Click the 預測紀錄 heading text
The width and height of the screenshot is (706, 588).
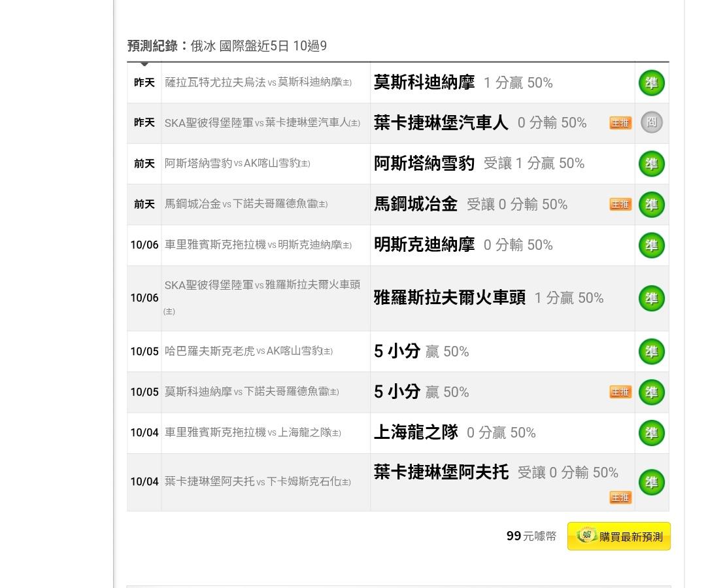pyautogui.click(x=154, y=46)
